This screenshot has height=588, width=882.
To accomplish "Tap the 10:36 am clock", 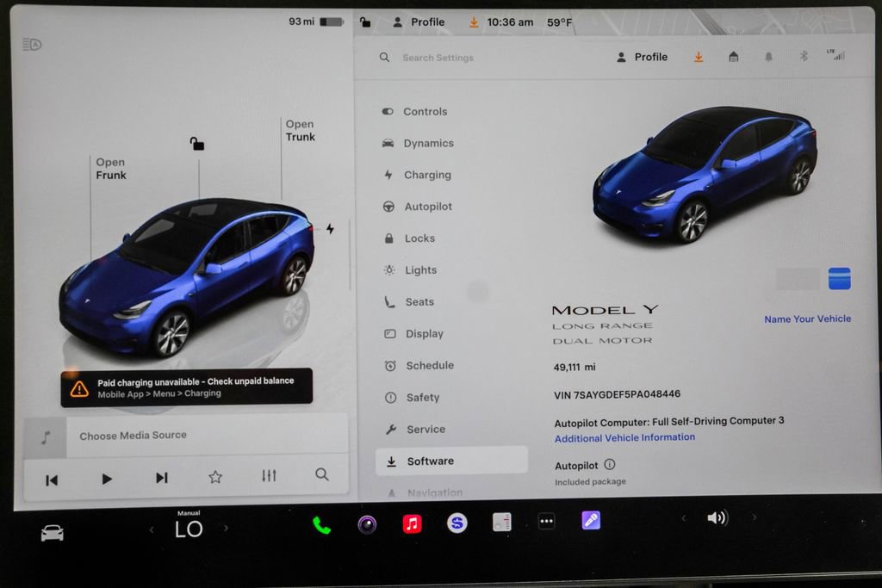I will 510,22.
